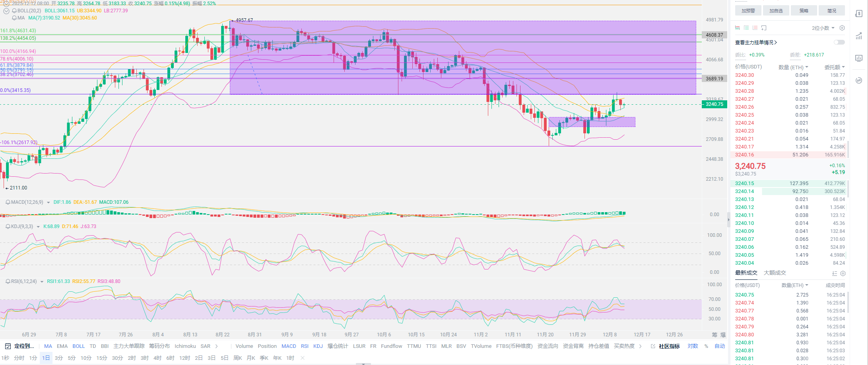The width and height of the screenshot is (868, 365).
Task: Click the calendar locate-to icon
Action: (8, 346)
